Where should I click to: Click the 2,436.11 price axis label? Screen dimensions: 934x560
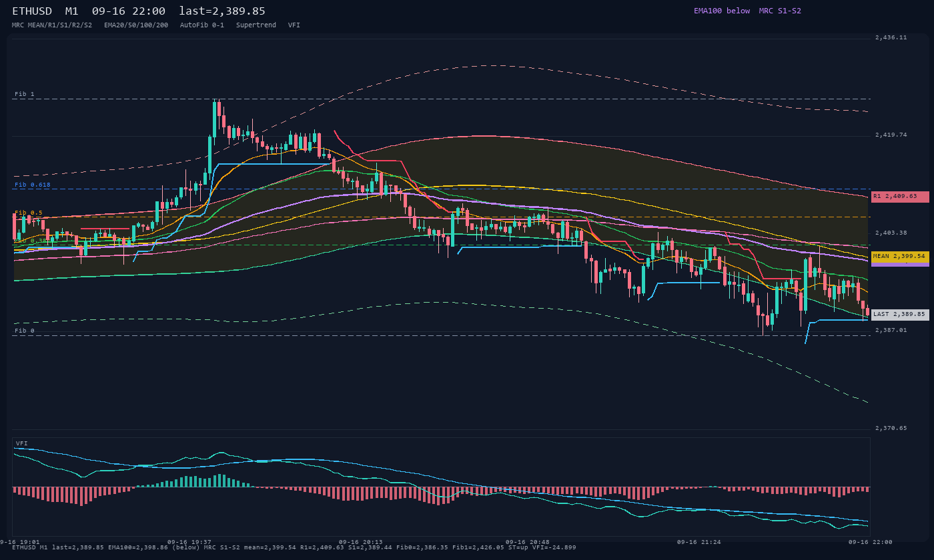tap(891, 37)
